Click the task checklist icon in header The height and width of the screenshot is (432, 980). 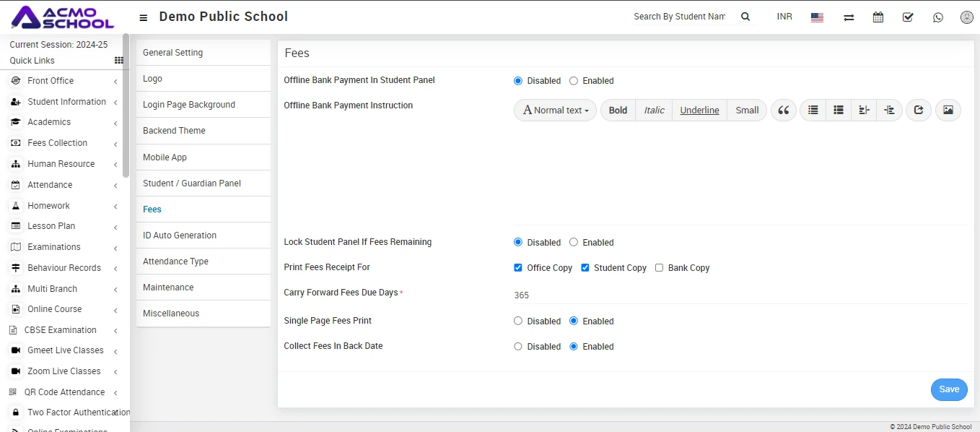(x=908, y=17)
